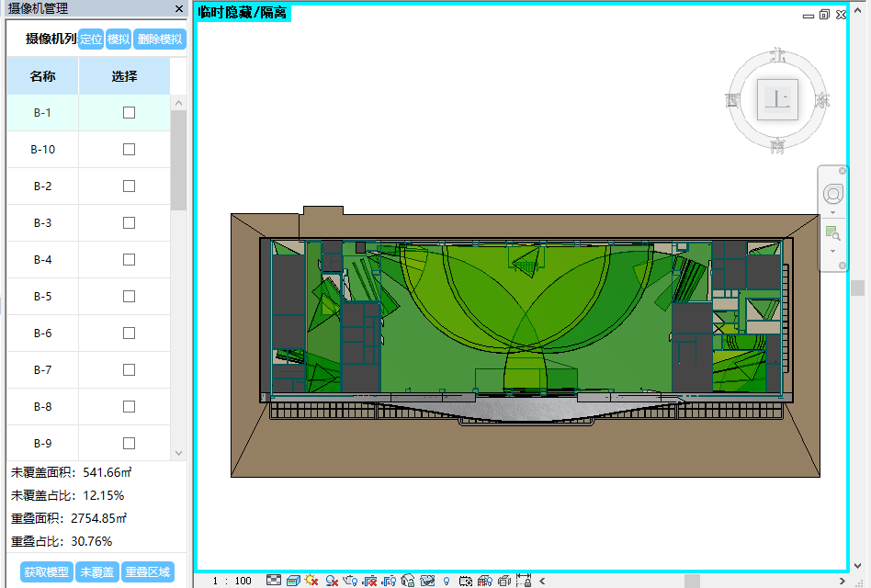Viewport: 871px width, 588px height.
Task: Toggle Shadows icon in view control bar
Action: 332,581
